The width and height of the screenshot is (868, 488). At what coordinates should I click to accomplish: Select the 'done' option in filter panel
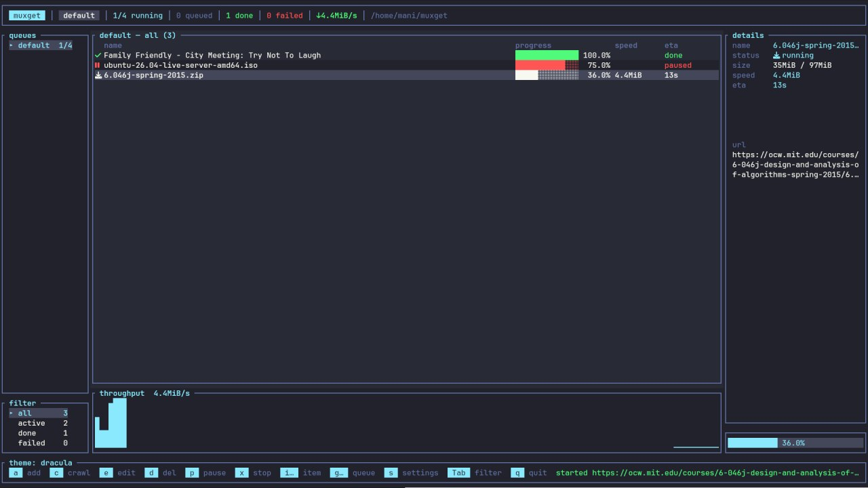coord(39,434)
